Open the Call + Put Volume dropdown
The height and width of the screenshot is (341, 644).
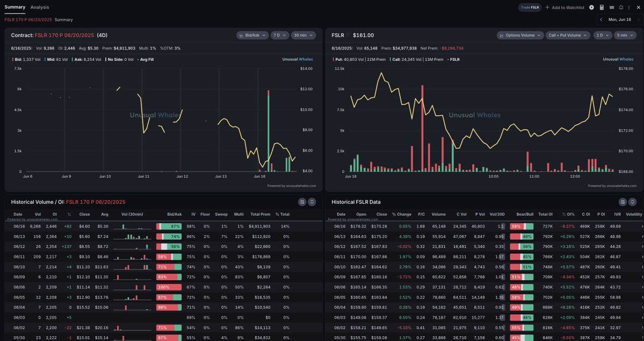(568, 35)
